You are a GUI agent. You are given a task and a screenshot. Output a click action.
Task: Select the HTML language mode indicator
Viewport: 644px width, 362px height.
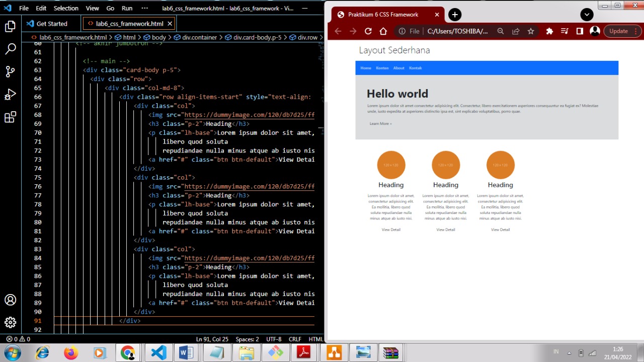point(315,339)
